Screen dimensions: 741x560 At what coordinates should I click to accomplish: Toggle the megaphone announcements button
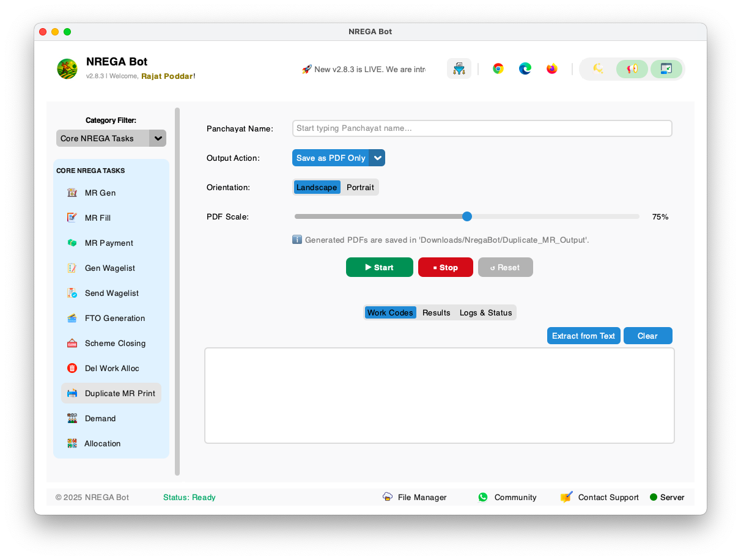[x=632, y=68]
